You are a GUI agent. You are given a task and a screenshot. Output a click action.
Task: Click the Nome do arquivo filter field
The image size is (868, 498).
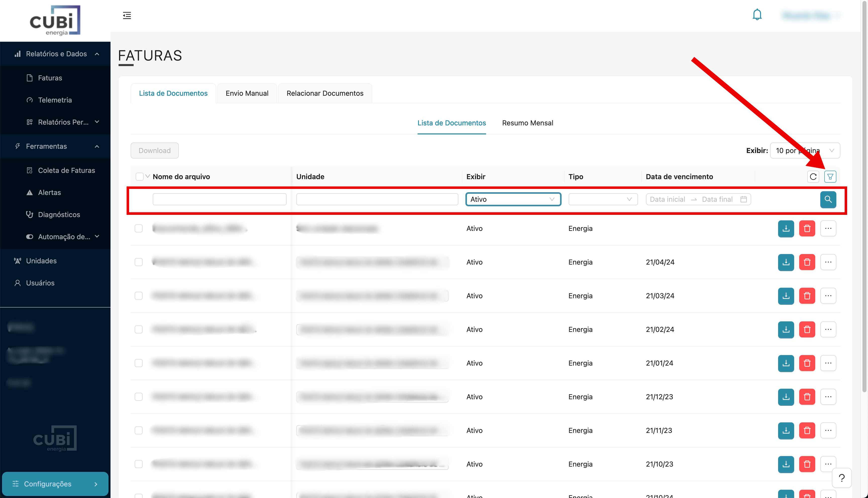click(219, 200)
